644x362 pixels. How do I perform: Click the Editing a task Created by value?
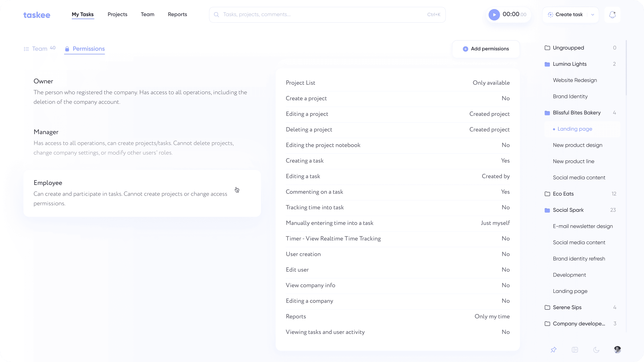click(496, 176)
